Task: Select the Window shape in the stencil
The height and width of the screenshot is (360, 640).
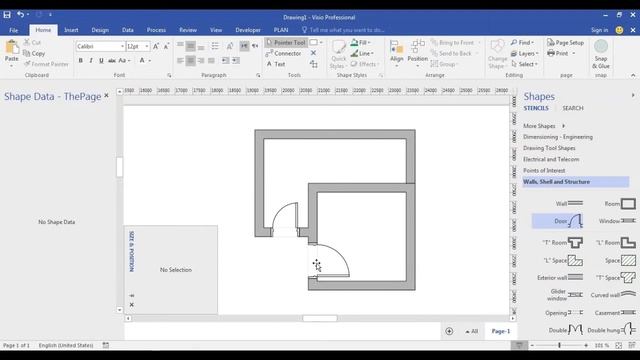Action: (617, 221)
